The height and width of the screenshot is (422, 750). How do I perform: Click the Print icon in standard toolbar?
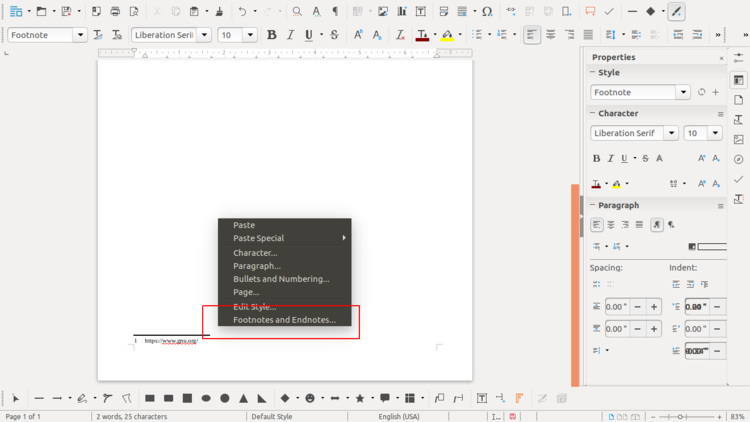pyautogui.click(x=115, y=12)
